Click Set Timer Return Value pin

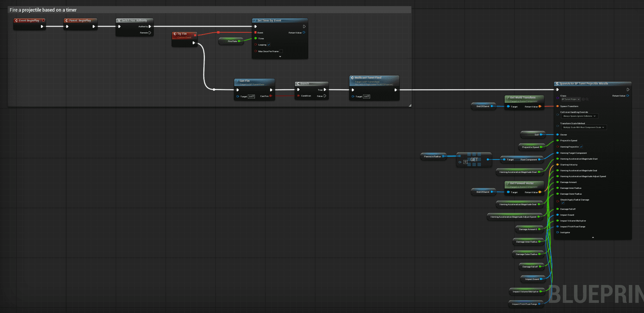tap(304, 32)
